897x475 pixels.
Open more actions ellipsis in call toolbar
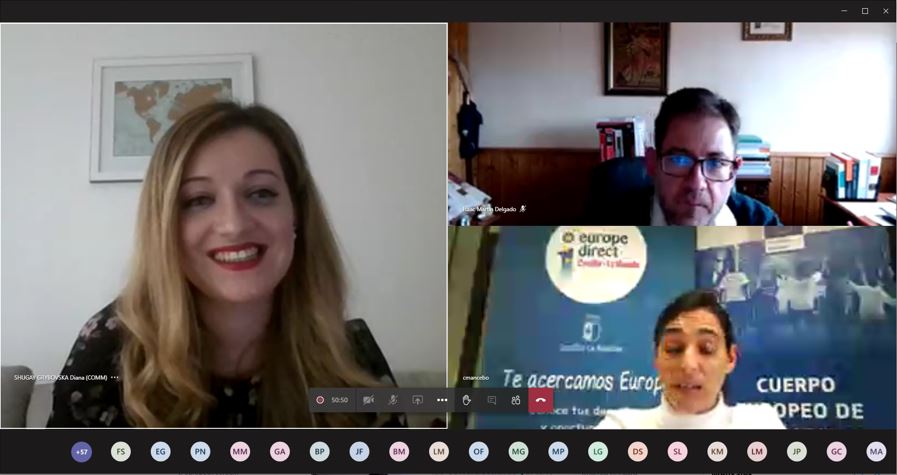pos(442,400)
